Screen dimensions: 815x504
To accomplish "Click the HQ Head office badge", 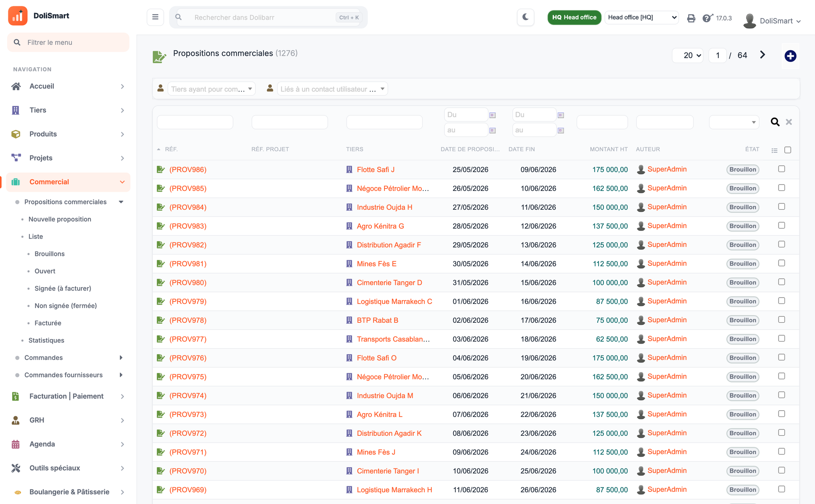I will (x=574, y=17).
